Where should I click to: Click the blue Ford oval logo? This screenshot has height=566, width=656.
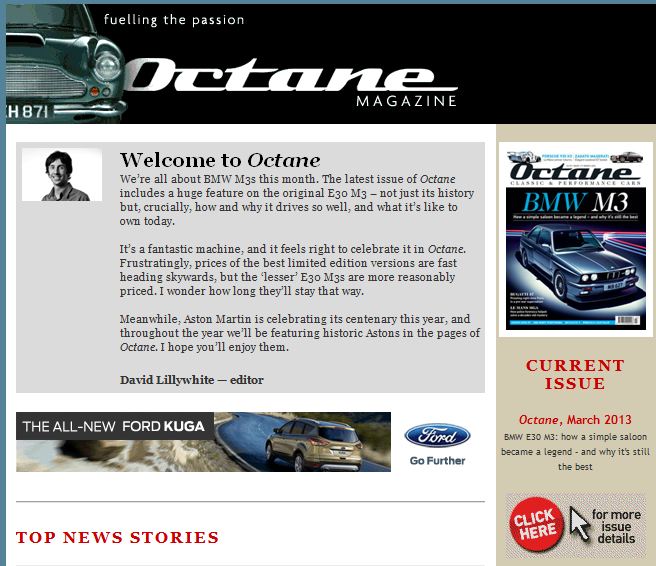click(438, 435)
